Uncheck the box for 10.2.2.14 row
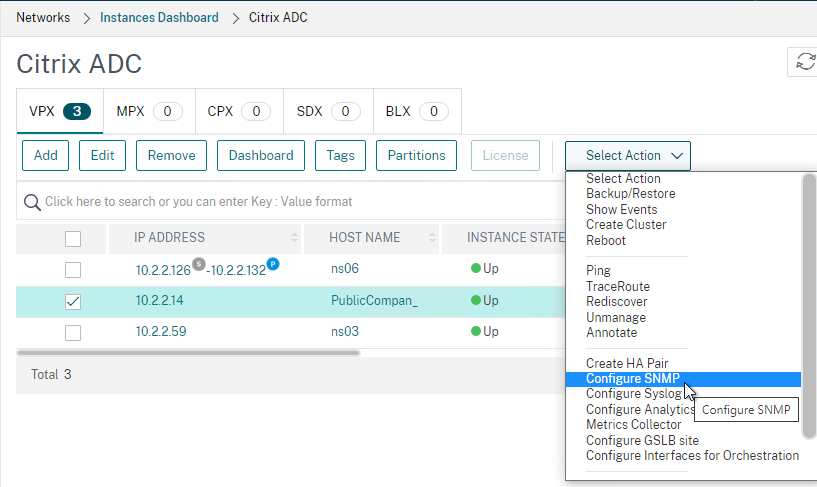 pyautogui.click(x=73, y=302)
